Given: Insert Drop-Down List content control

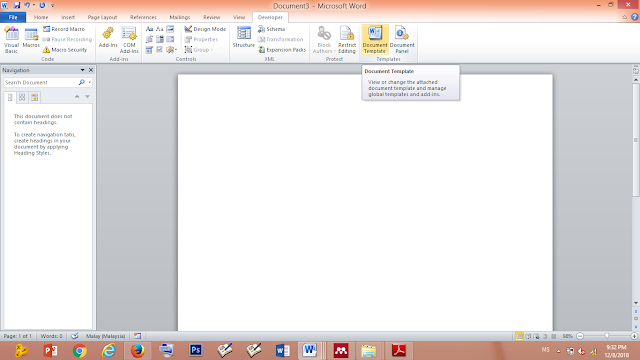Looking at the screenshot, I should [170, 39].
